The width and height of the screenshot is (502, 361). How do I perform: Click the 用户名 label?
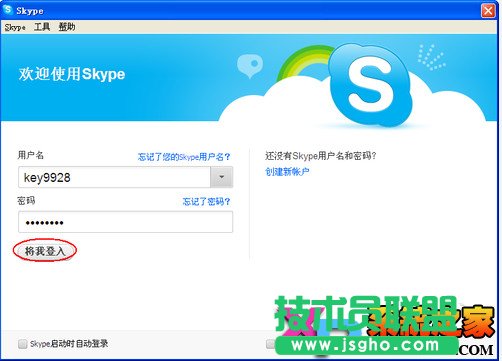point(31,155)
